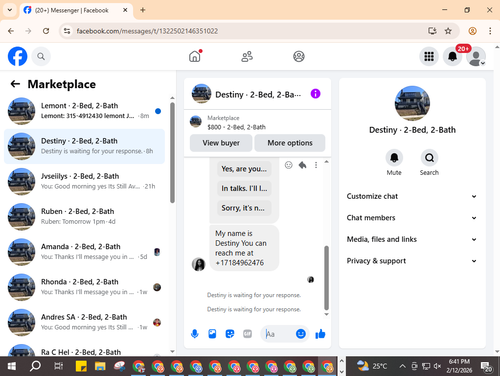The height and width of the screenshot is (376, 500).
Task: Open File Explorer from the taskbar
Action: tap(100, 366)
